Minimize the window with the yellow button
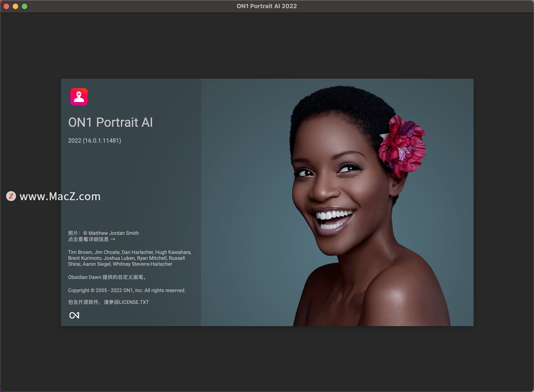This screenshot has height=392, width=534. click(16, 6)
